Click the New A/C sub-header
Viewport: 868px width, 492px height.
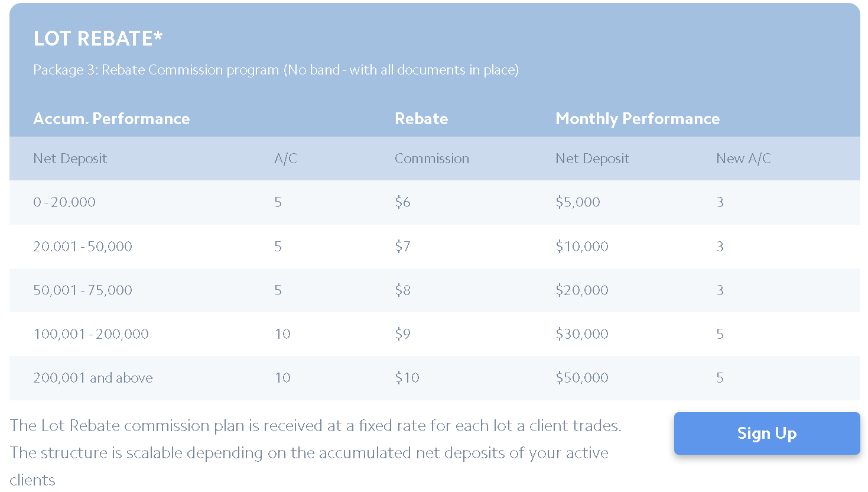pos(743,158)
